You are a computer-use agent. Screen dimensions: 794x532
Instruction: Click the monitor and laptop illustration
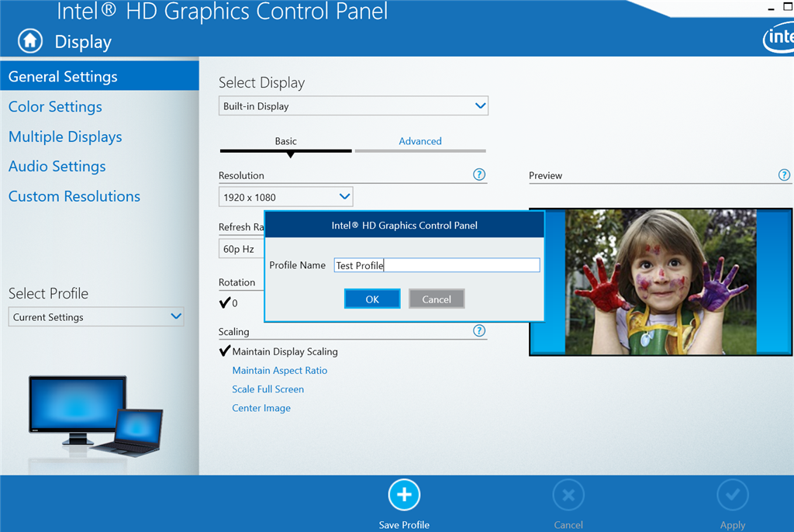pos(95,416)
